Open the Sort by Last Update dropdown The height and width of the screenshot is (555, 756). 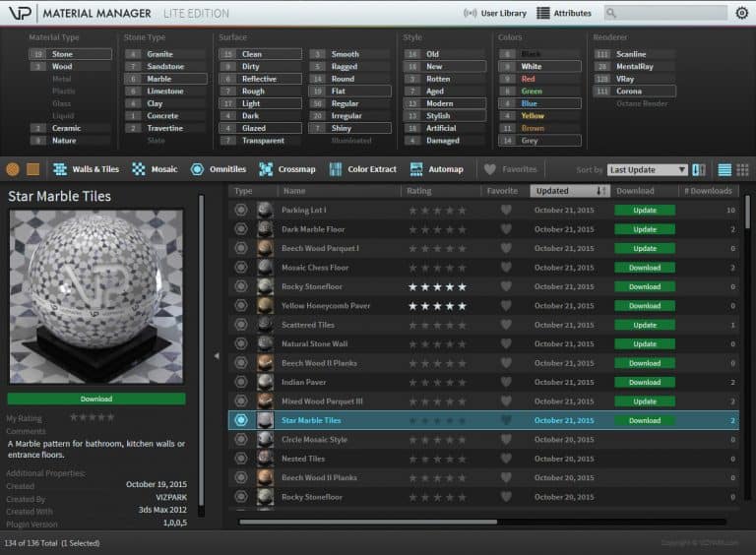coord(647,169)
